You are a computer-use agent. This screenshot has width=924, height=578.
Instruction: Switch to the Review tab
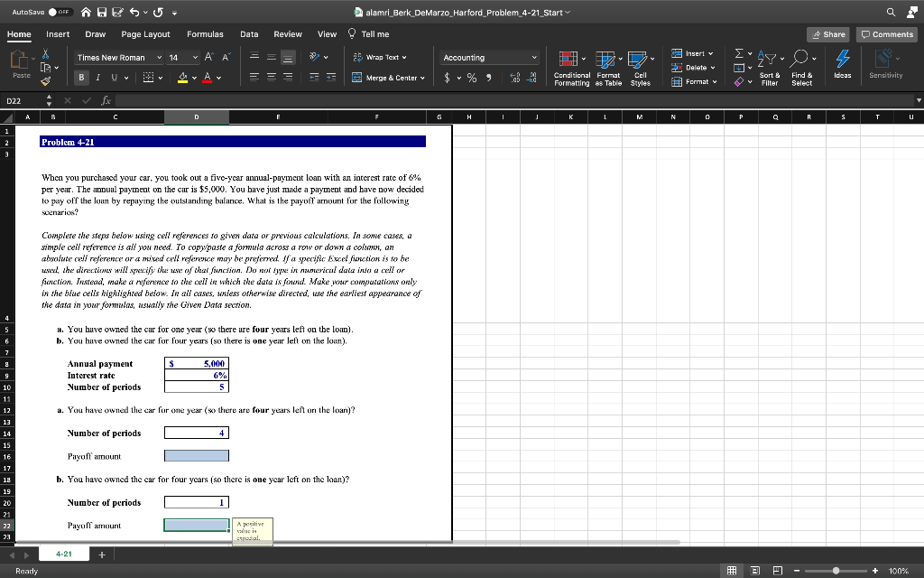point(288,34)
